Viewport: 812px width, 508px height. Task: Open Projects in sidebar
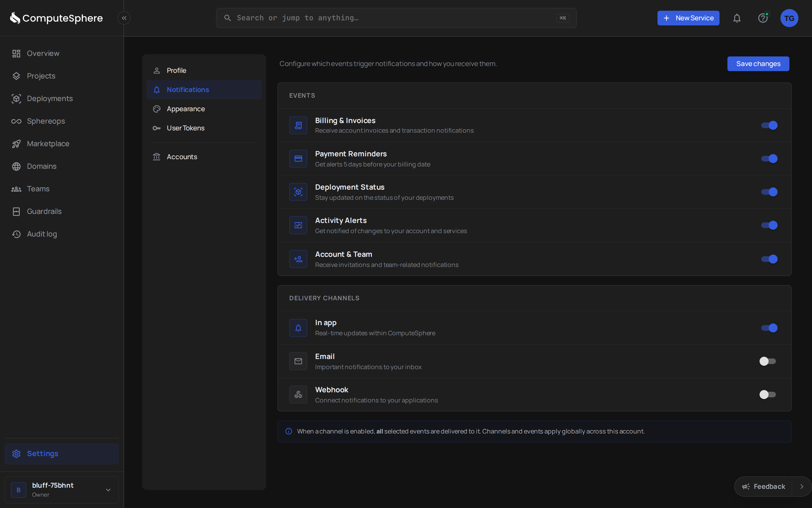point(62,76)
